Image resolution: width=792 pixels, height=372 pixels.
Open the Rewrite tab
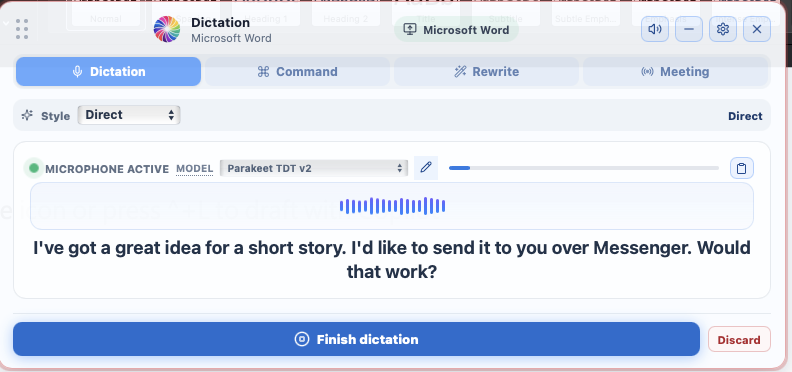click(486, 72)
